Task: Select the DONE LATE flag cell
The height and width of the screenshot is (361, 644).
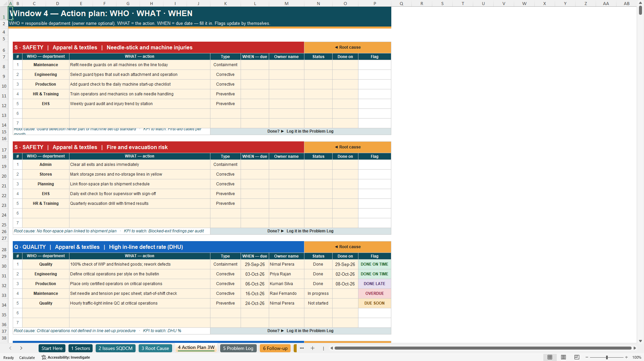Action: [x=375, y=284]
